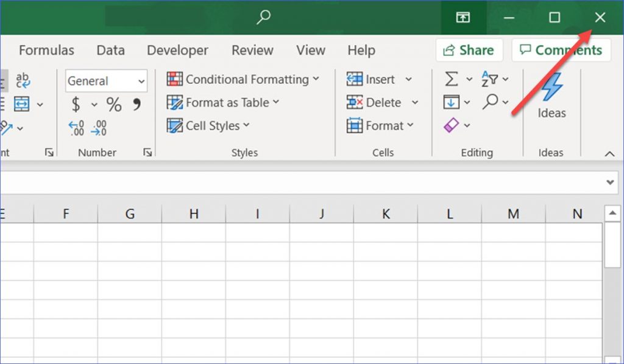
Task: Click the Clear eraser icon
Action: (451, 125)
